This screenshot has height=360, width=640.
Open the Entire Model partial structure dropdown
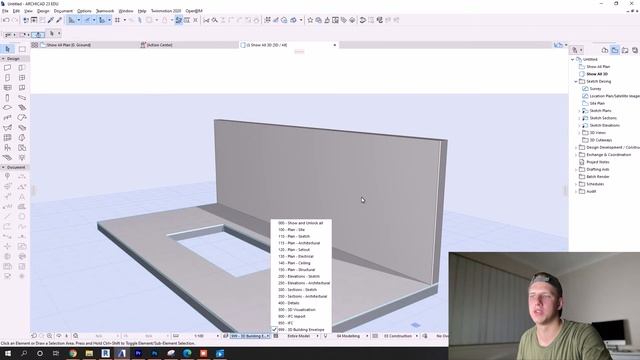pyautogui.click(x=303, y=336)
